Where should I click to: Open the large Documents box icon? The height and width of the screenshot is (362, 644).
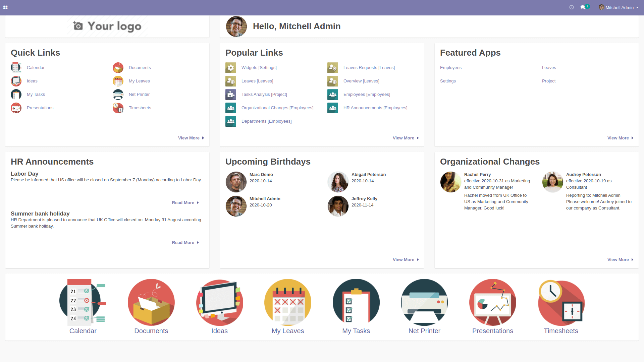point(151,302)
